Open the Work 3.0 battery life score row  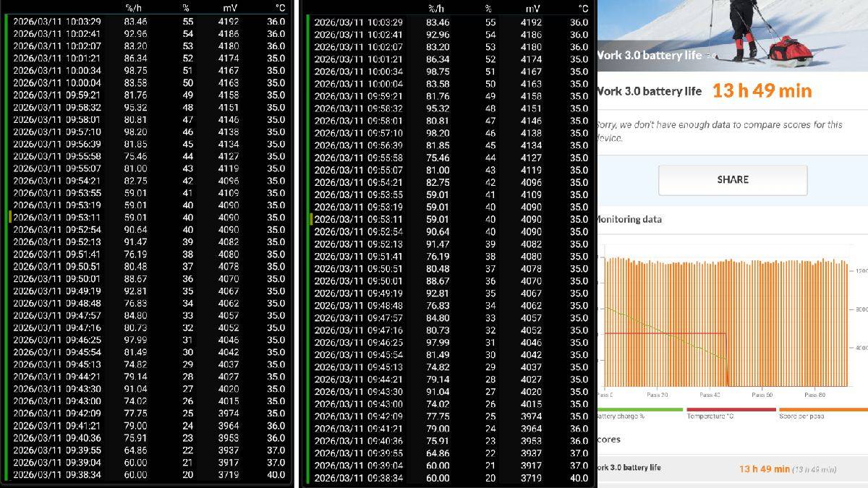coord(731,468)
